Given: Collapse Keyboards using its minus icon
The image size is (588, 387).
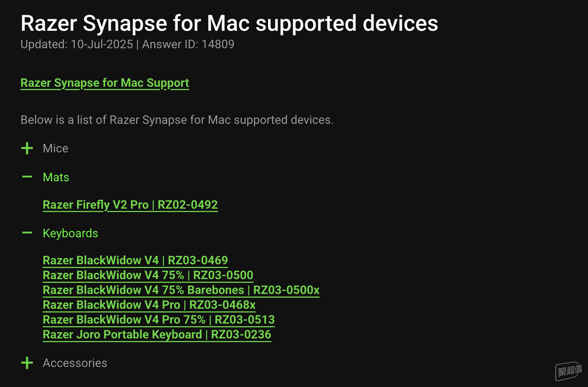Looking at the screenshot, I should (x=27, y=233).
